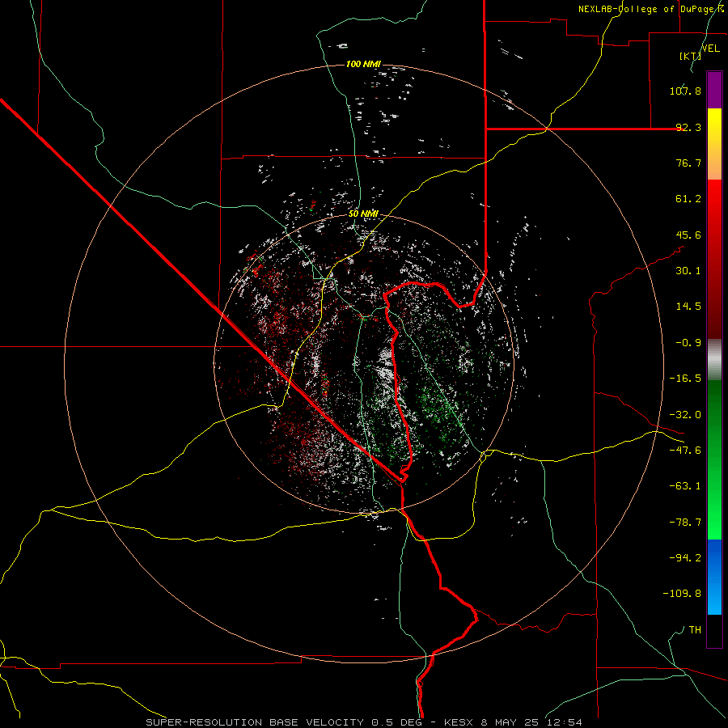Viewport: 728px width, 728px height.
Task: Click the NEXLAB-College of DuPage label
Action: point(650,9)
